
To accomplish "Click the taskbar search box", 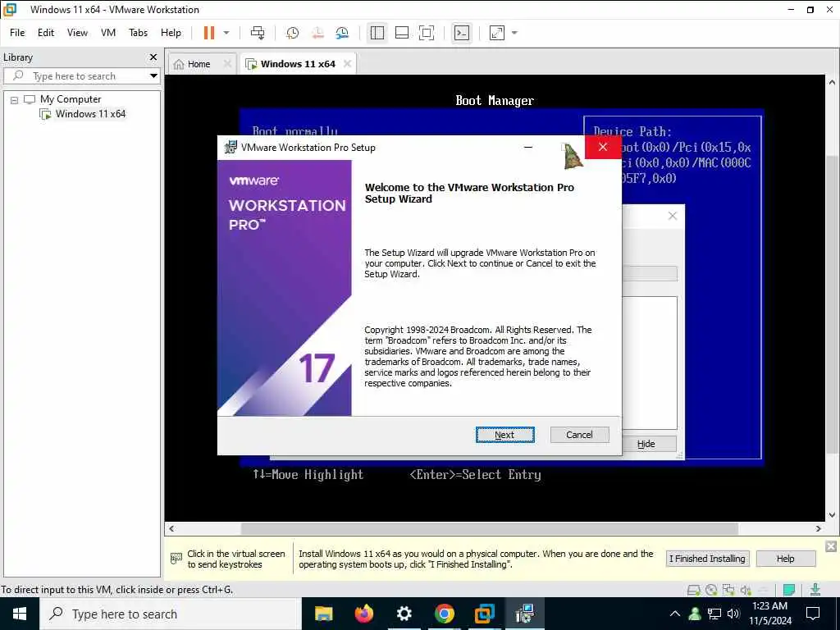I will [x=171, y=614].
